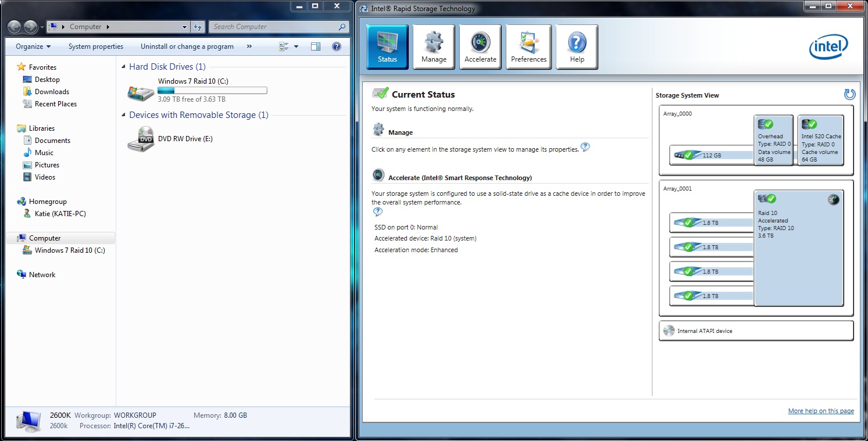Screen dimensions: 868x441
Task: Click the C: drive free space bar
Action: pyautogui.click(x=212, y=91)
